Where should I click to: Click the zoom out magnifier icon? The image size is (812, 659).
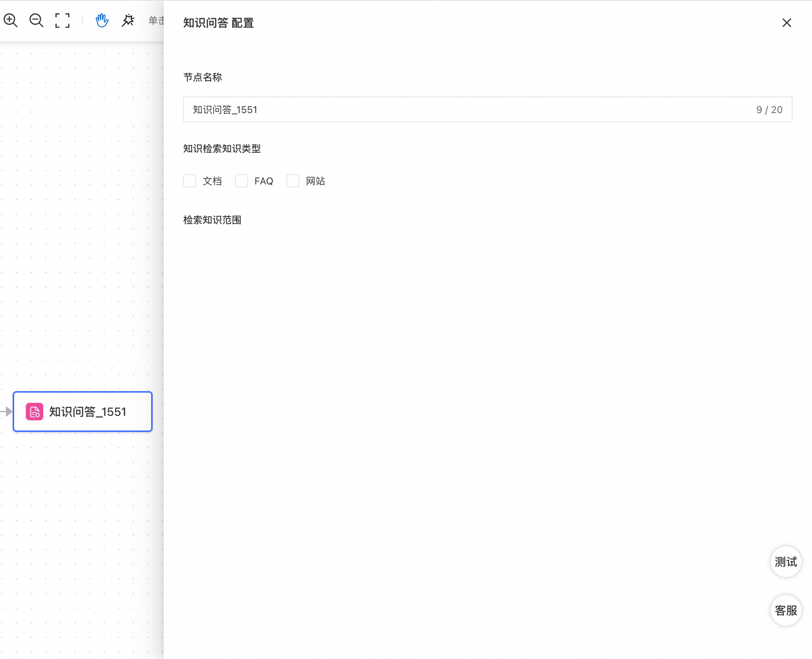[x=36, y=20]
